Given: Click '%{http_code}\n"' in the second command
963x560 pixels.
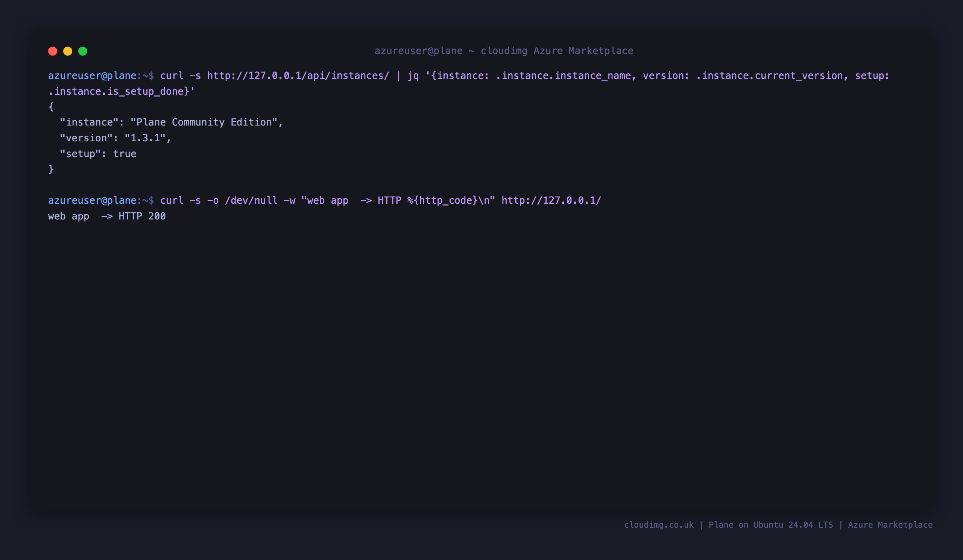Looking at the screenshot, I should (x=451, y=200).
